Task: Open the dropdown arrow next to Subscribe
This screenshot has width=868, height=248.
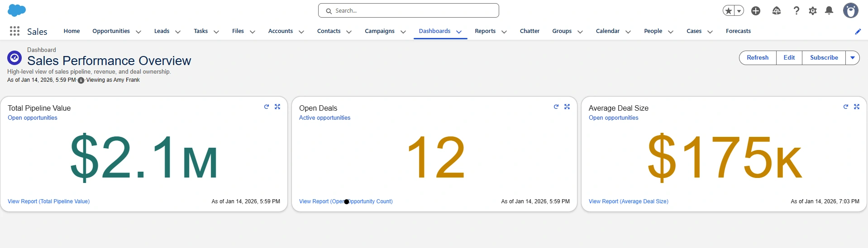Action: (852, 58)
